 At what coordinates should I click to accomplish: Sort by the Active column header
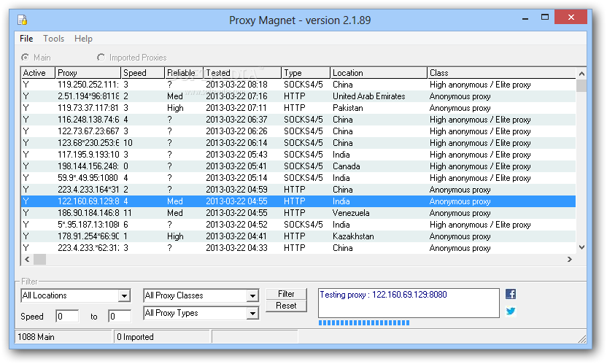[x=37, y=73]
